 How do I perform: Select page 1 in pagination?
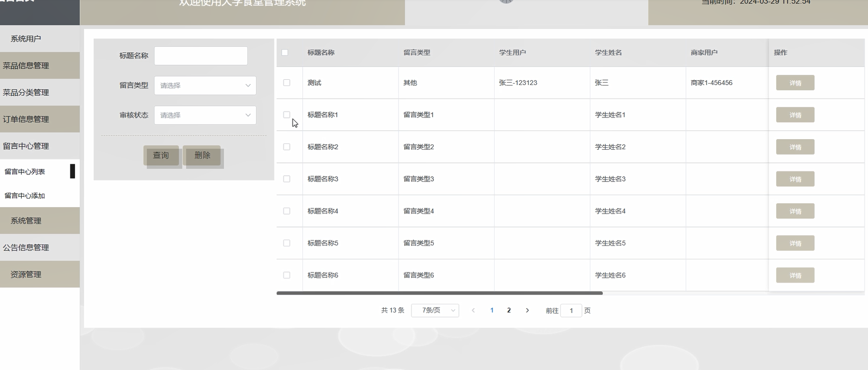click(492, 311)
